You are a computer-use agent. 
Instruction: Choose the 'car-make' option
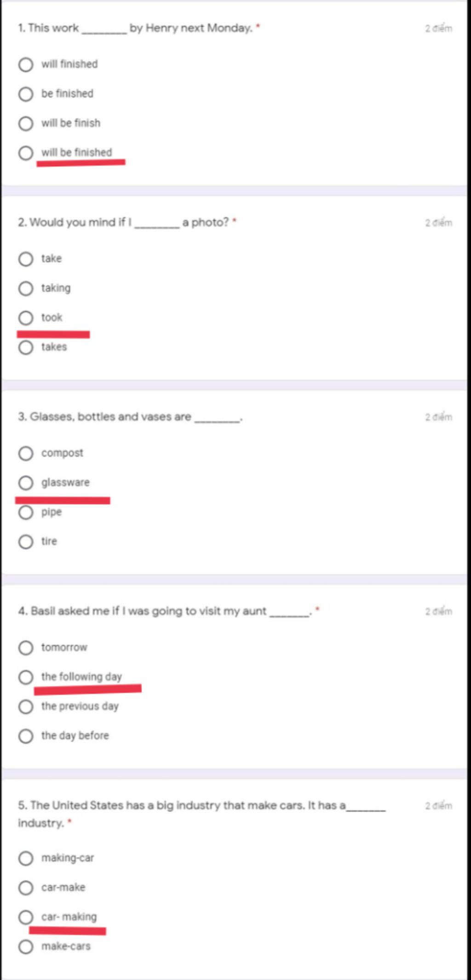pyautogui.click(x=26, y=888)
